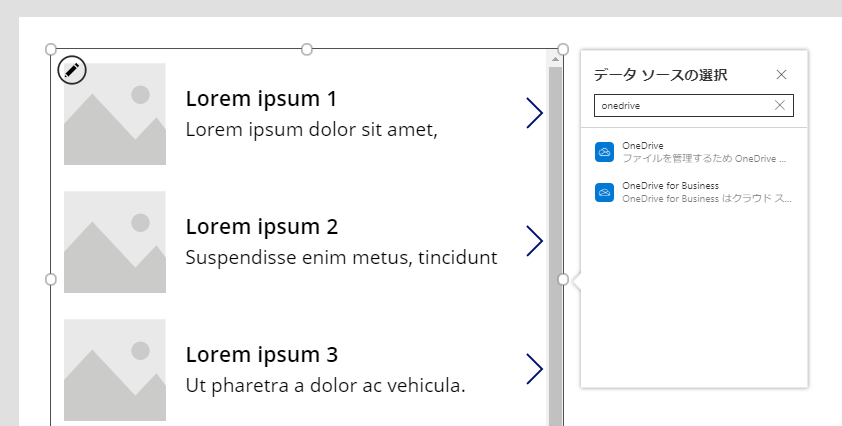This screenshot has width=842, height=426.
Task: Click the search data source input field
Action: pyautogui.click(x=693, y=105)
